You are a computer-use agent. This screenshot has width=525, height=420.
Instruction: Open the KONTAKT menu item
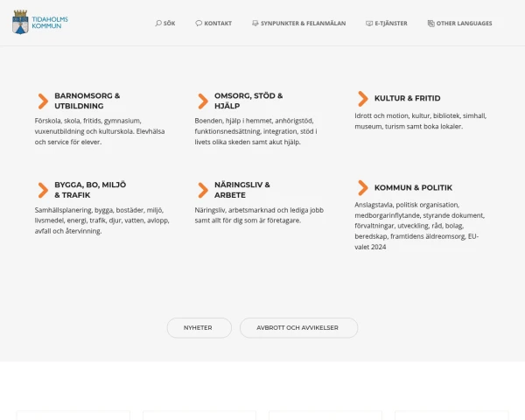(x=213, y=23)
